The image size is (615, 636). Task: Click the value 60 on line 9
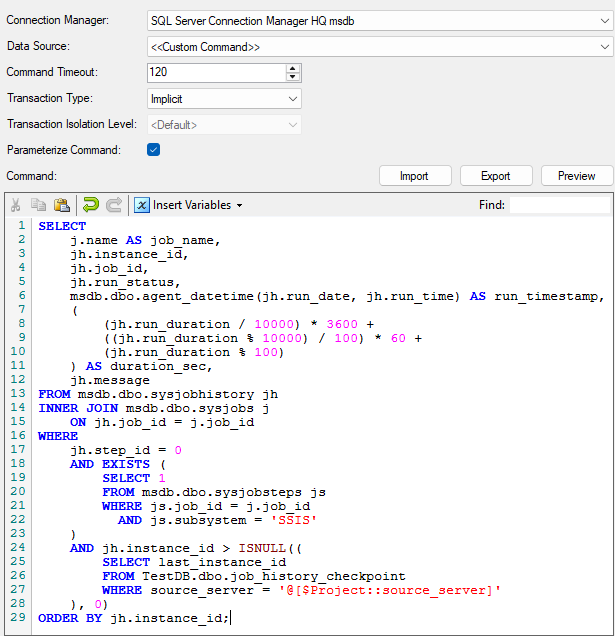point(398,338)
